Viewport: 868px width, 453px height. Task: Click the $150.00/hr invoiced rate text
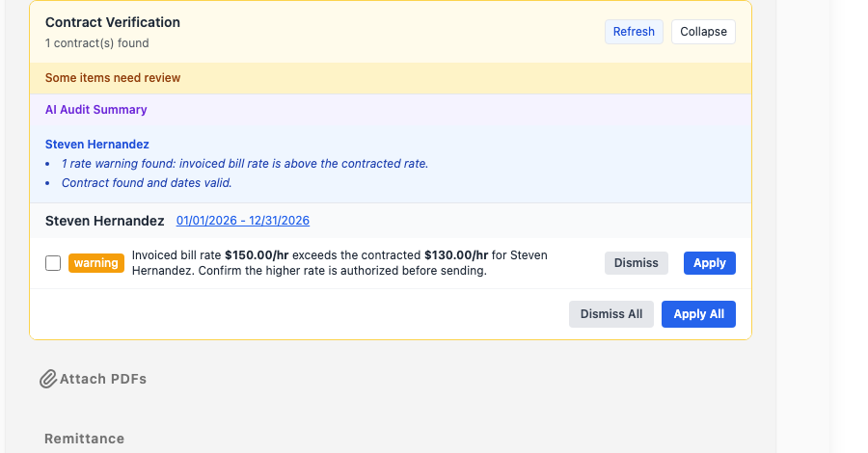[x=257, y=255]
